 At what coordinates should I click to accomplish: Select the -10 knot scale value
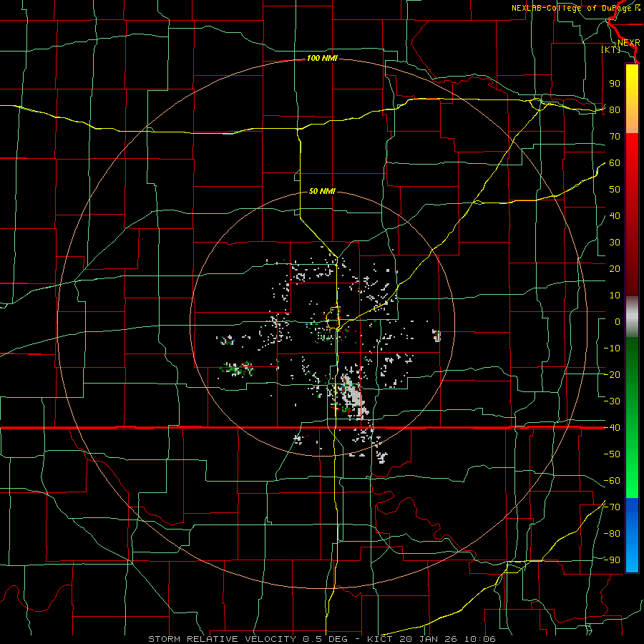coord(612,348)
